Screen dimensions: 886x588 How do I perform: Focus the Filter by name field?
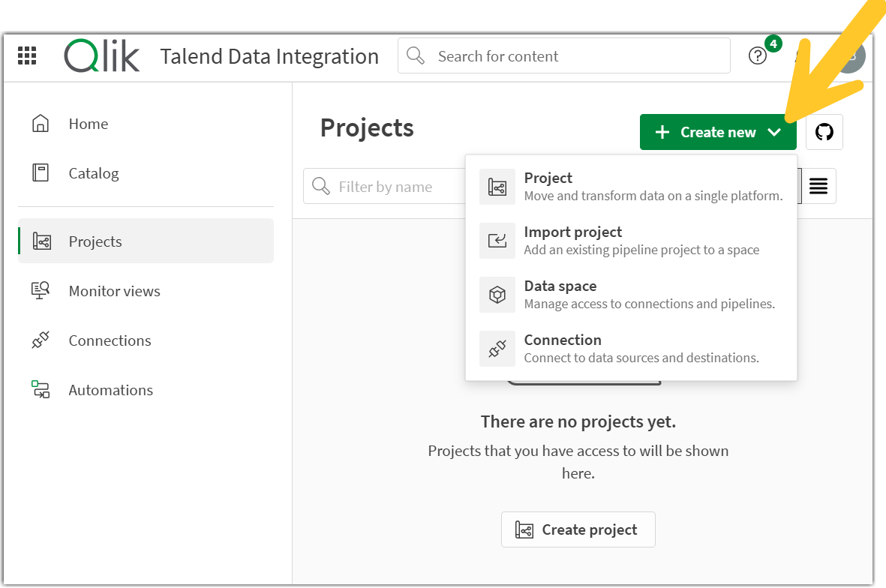pos(384,186)
